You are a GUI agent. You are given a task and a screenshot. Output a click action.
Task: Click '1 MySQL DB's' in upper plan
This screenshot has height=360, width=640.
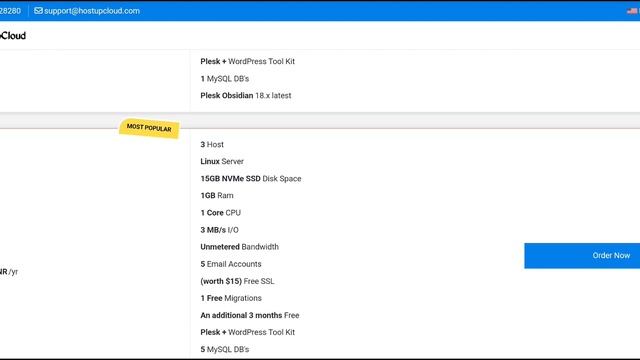[224, 79]
